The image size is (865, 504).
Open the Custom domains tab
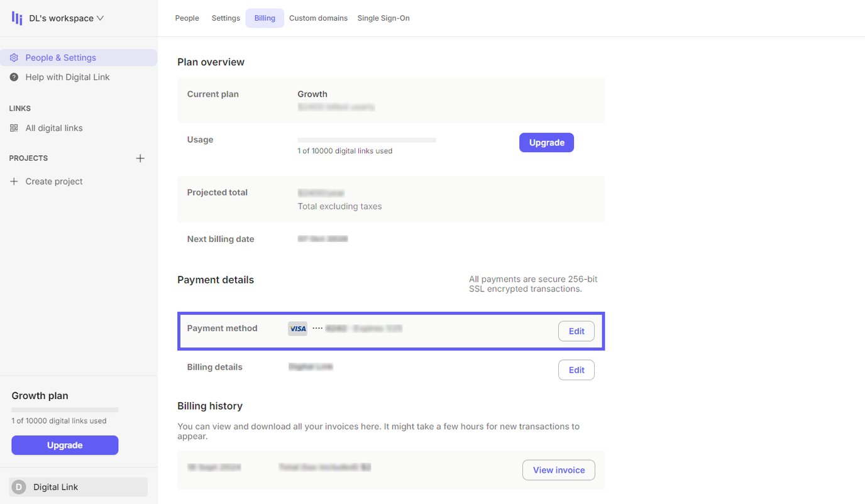(x=318, y=18)
